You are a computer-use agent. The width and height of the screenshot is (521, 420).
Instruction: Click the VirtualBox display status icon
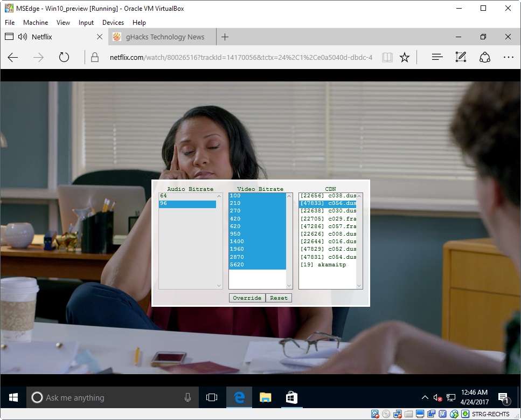pyautogui.click(x=420, y=414)
